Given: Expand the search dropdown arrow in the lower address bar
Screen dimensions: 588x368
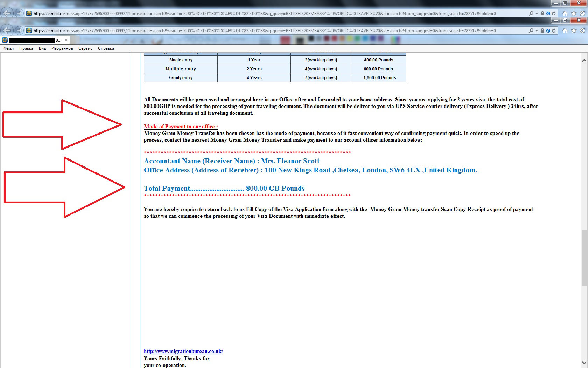Looking at the screenshot, I should click(536, 31).
